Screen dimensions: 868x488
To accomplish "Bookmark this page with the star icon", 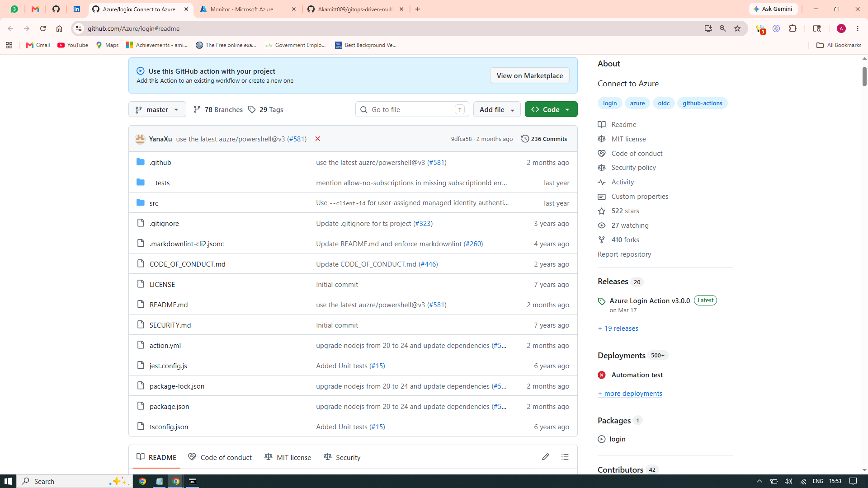I will (x=737, y=28).
